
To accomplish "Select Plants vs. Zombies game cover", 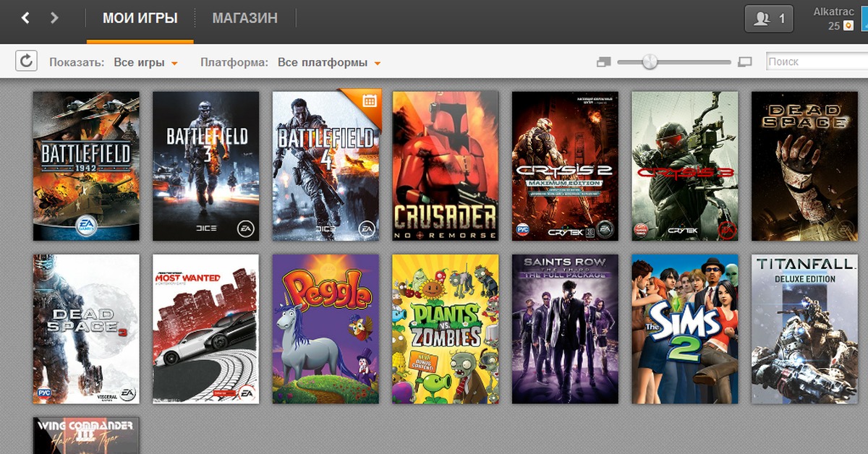I will [x=445, y=328].
